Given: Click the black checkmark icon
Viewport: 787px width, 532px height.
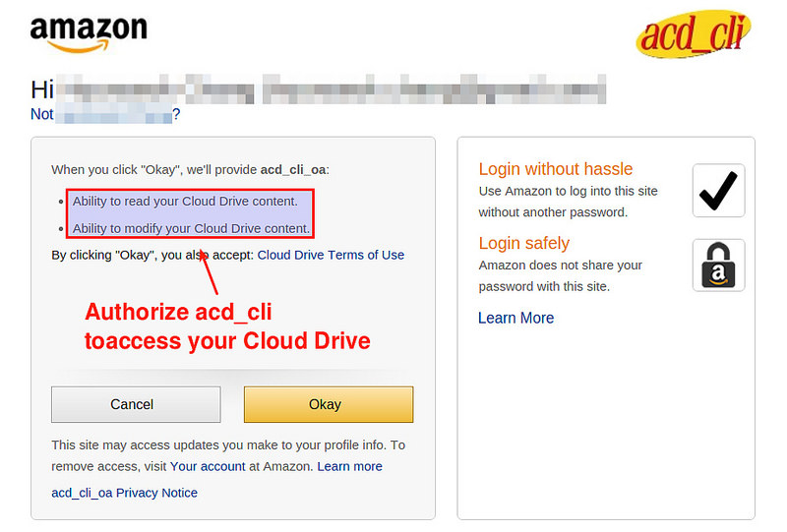Looking at the screenshot, I should click(x=718, y=191).
